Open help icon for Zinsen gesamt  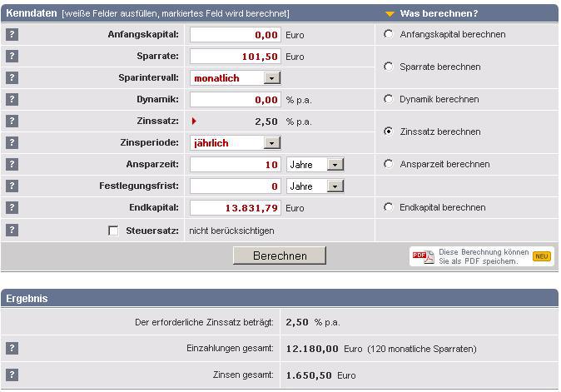(12, 375)
